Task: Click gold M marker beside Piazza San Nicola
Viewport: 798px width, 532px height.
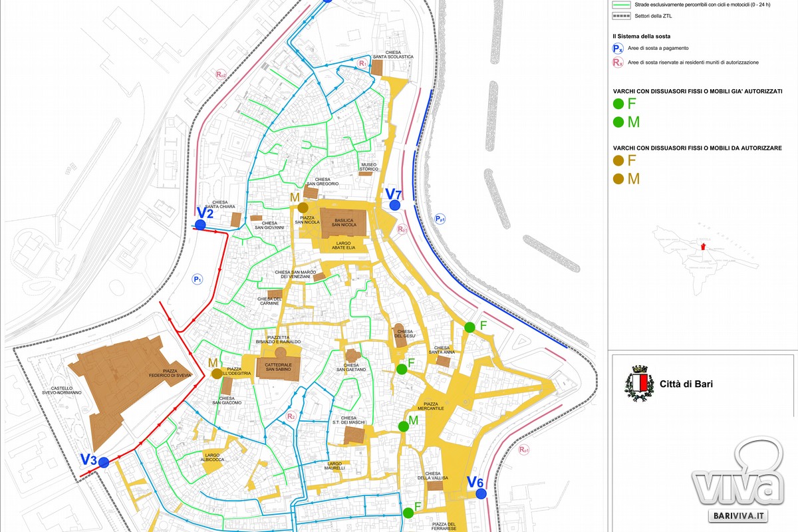Action: tap(303, 207)
